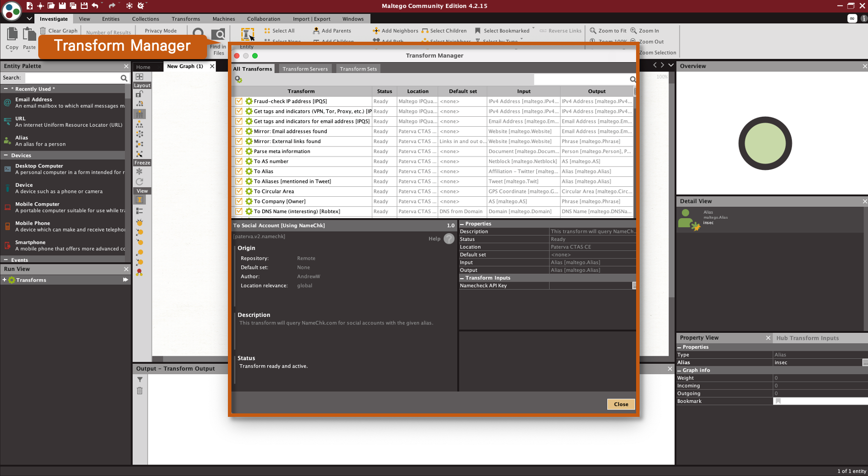Click the Run View play arrow for Transforms
The width and height of the screenshot is (868, 476).
click(x=125, y=280)
